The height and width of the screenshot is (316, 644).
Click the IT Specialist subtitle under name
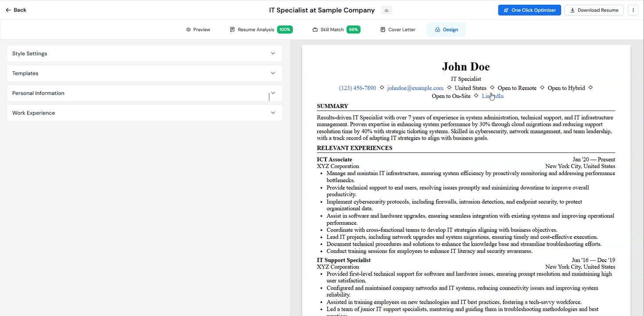466,79
